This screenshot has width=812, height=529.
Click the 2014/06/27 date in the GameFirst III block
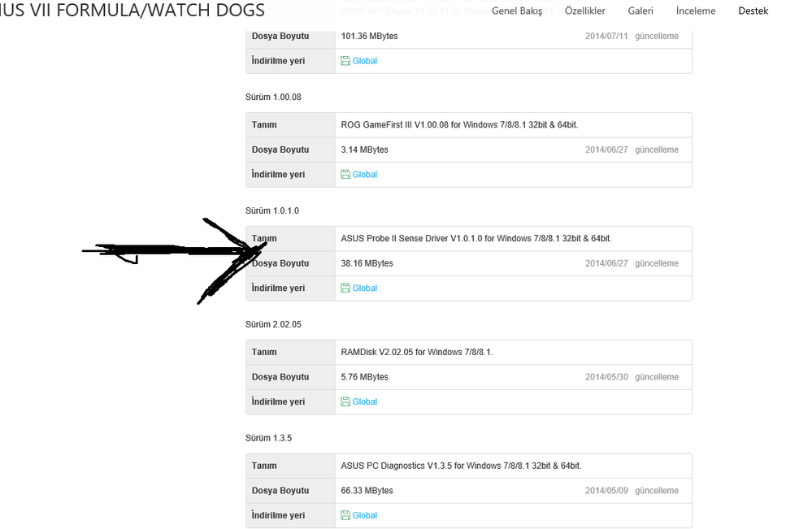click(x=606, y=150)
